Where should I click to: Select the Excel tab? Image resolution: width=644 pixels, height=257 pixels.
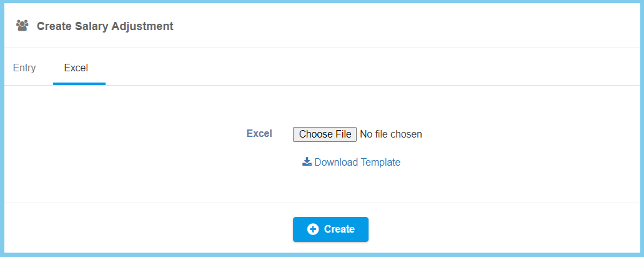click(76, 68)
